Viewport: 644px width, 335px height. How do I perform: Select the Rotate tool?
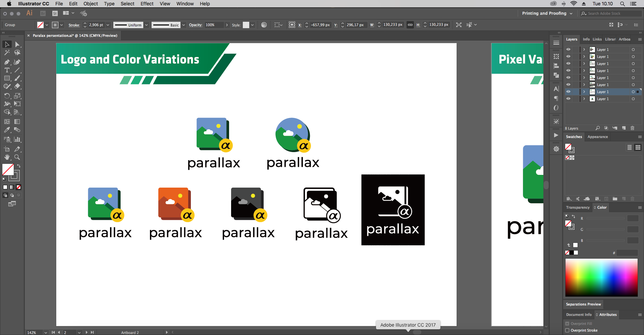[x=7, y=96]
